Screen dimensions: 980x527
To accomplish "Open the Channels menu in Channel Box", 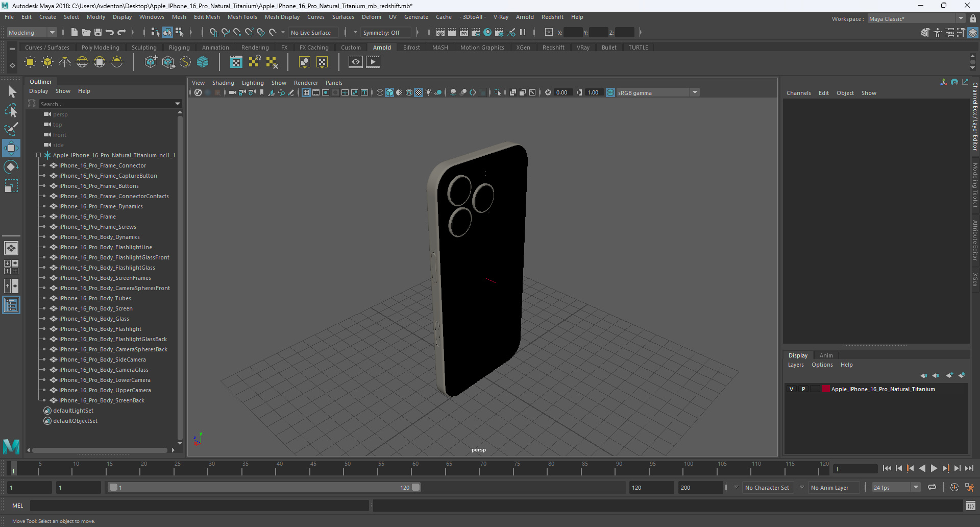I will (x=798, y=93).
